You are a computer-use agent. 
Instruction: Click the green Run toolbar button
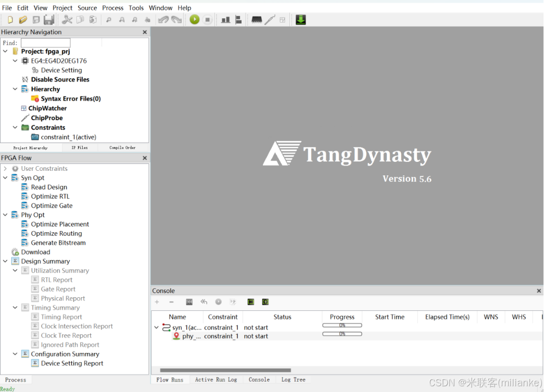click(195, 20)
